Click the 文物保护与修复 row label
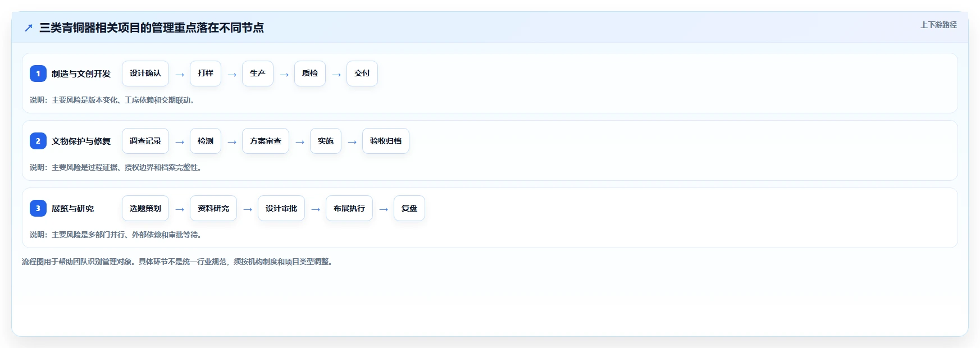Screen dimensions: 980x348 (81, 141)
